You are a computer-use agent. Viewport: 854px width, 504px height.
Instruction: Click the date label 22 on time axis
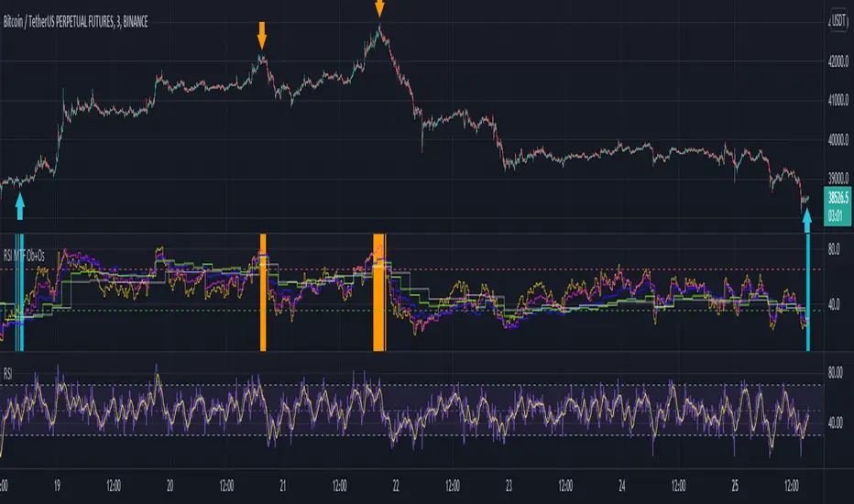396,486
